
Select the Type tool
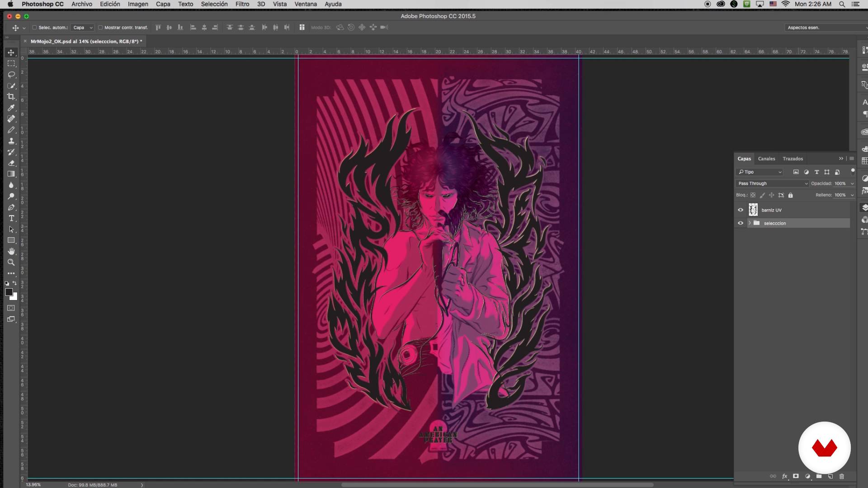tap(11, 218)
